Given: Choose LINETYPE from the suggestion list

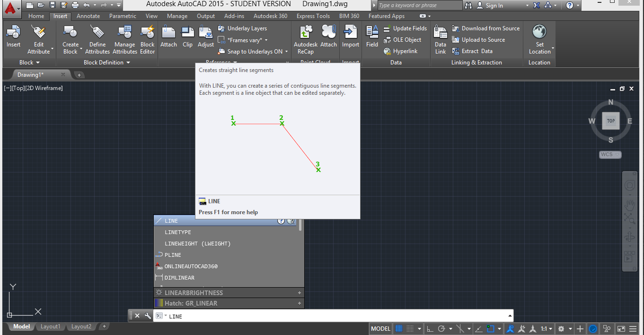Looking at the screenshot, I should tap(178, 232).
